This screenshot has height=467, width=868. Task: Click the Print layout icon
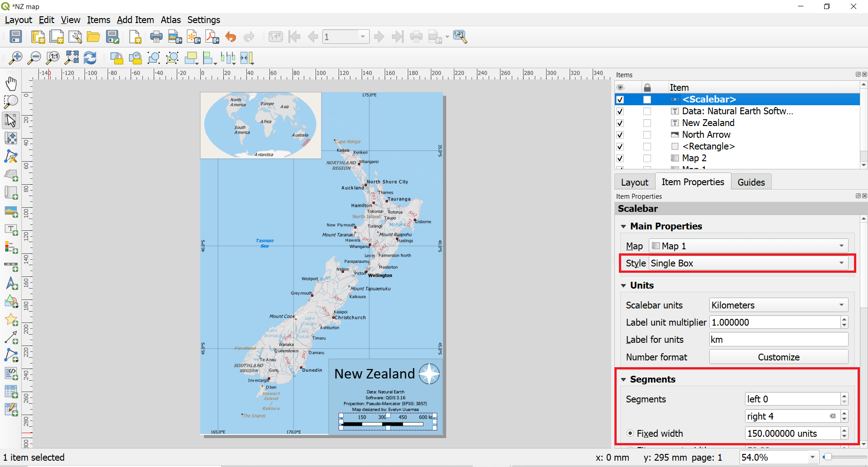pos(156,37)
